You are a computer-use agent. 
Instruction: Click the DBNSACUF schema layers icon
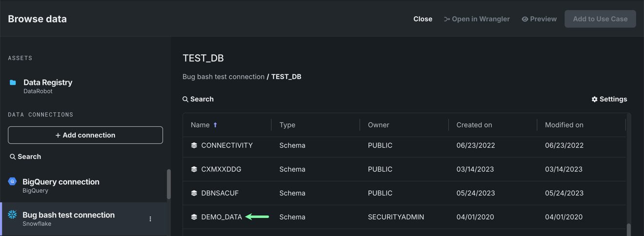tap(194, 193)
